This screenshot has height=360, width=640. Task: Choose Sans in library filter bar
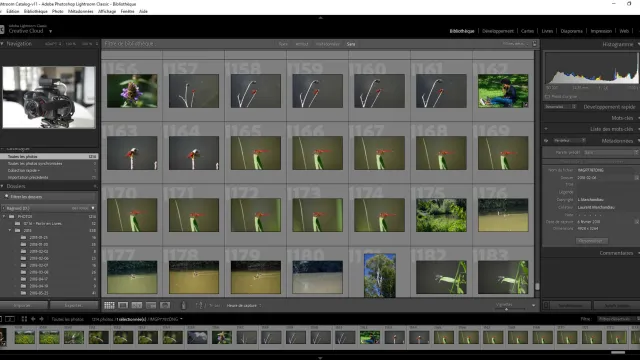[x=351, y=44]
